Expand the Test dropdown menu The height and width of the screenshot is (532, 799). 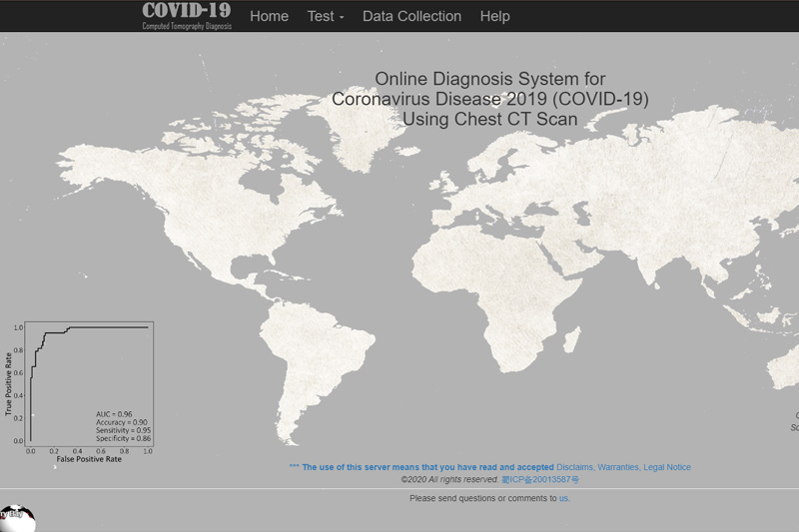click(x=326, y=16)
